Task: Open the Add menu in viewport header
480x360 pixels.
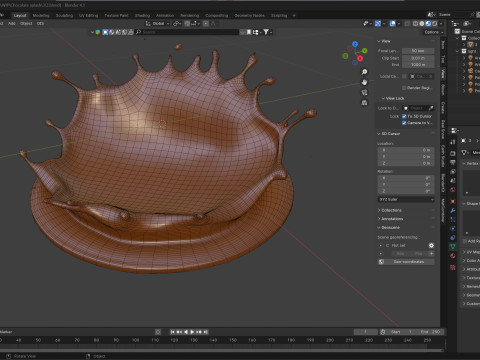Action: click(12, 23)
